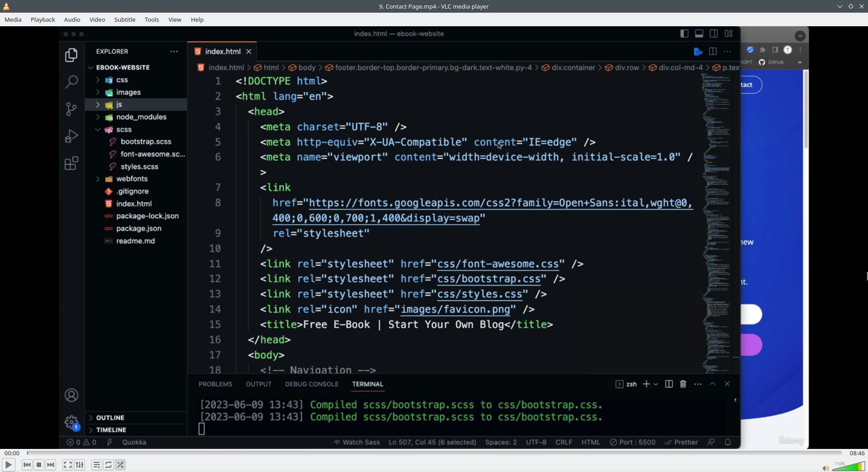868x472 pixels.
Task: Toggle VLC fullscreen mode
Action: 68,465
